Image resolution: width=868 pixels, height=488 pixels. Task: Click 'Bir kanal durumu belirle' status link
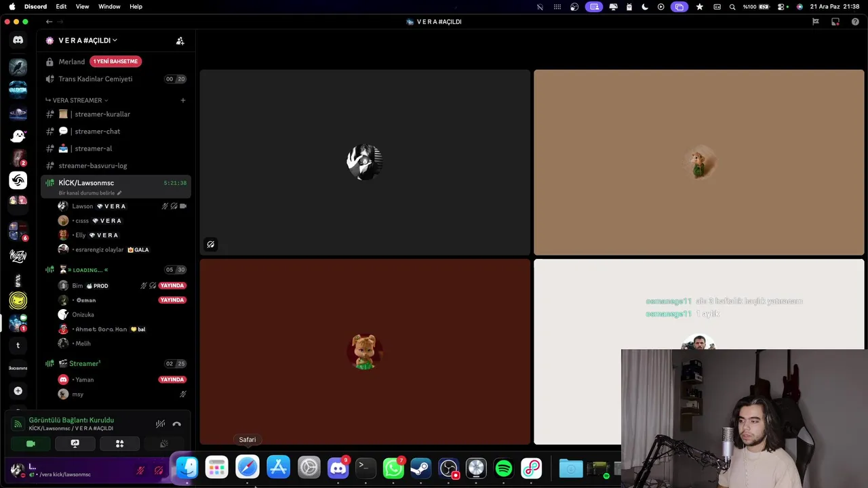point(90,193)
